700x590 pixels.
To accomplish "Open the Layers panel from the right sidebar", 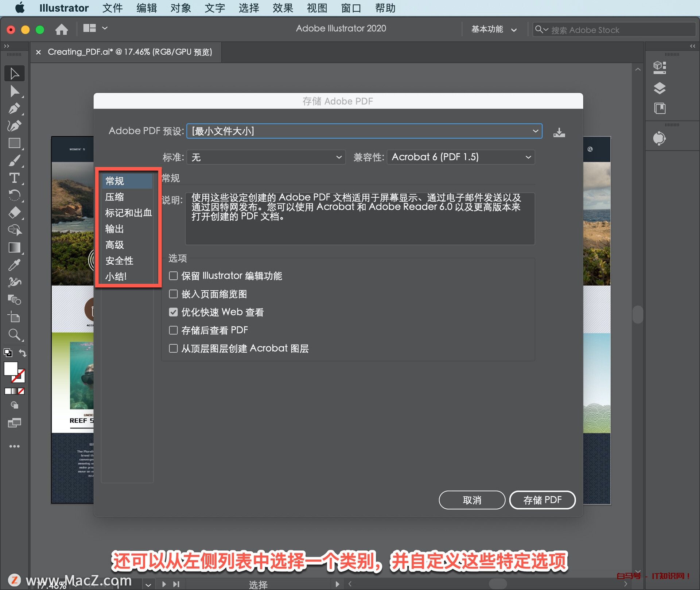I will [x=660, y=88].
